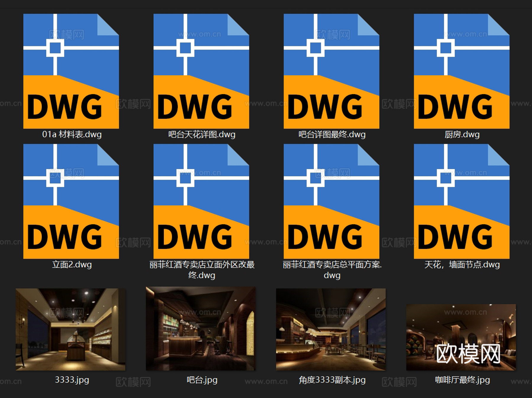Click the file name 咖啡厅最终.jpg

[x=462, y=380]
